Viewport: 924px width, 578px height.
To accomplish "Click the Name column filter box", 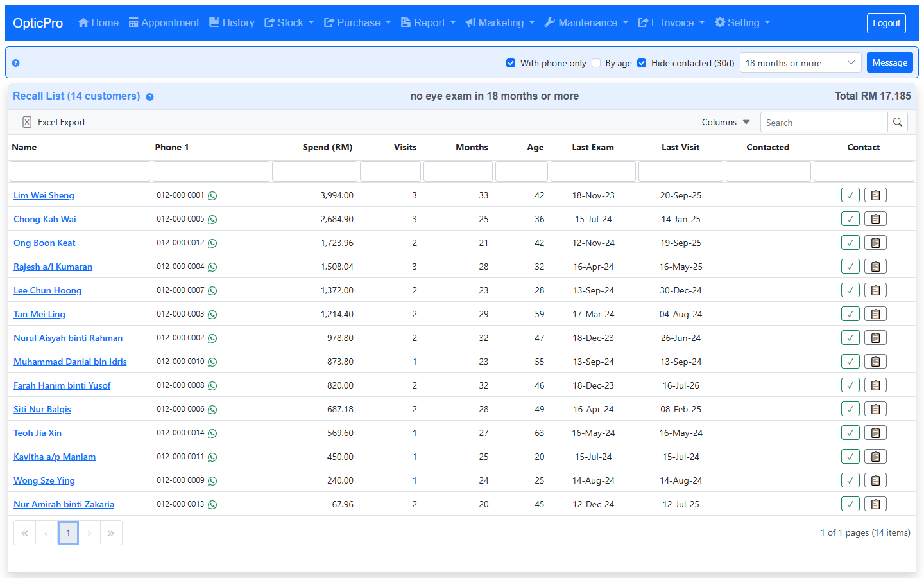I will [x=80, y=171].
